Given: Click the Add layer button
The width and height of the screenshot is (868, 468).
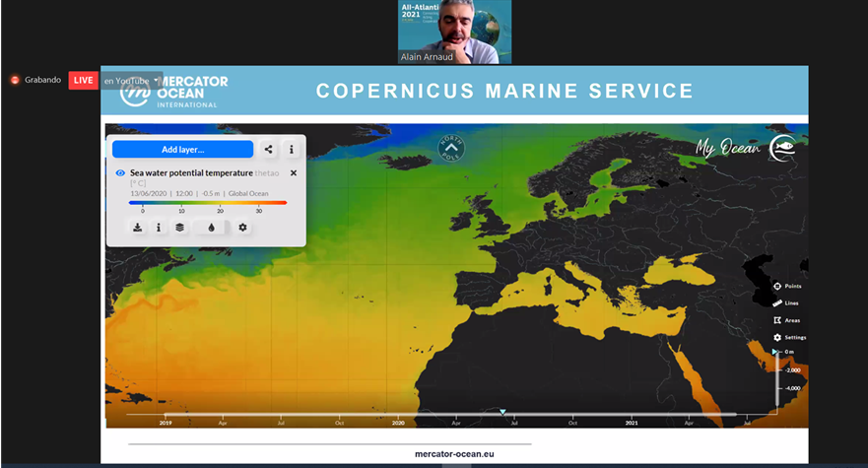Looking at the screenshot, I should tap(182, 150).
